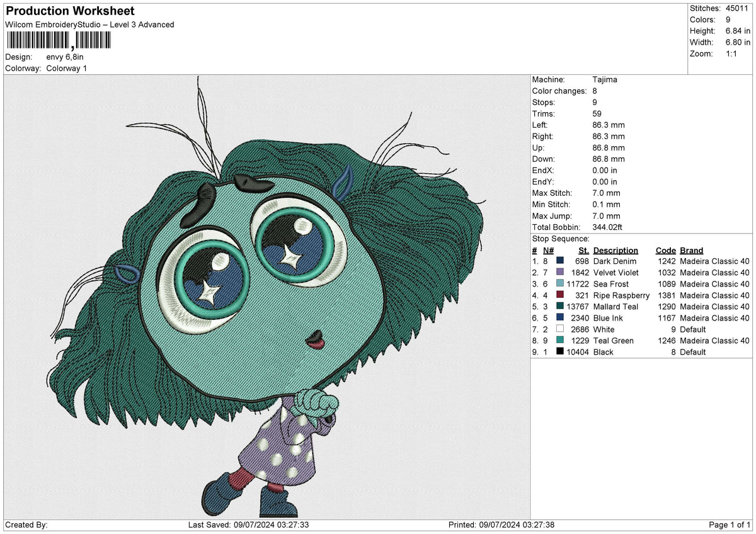This screenshot has width=756, height=534.
Task: Click the 'Code' column header
Action: pyautogui.click(x=666, y=250)
